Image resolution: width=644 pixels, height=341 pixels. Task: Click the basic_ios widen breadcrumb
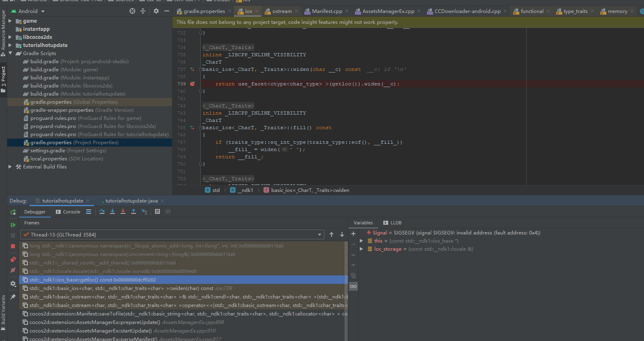(x=310, y=190)
